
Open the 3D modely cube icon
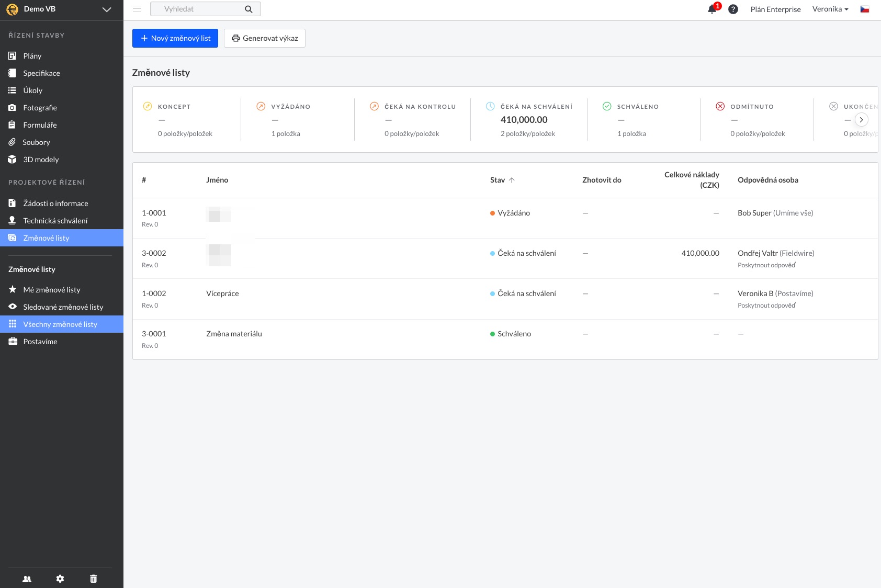tap(12, 159)
